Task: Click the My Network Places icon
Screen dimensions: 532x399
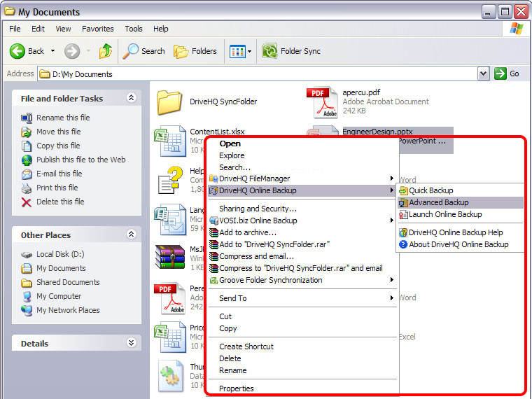Action: pyautogui.click(x=27, y=310)
